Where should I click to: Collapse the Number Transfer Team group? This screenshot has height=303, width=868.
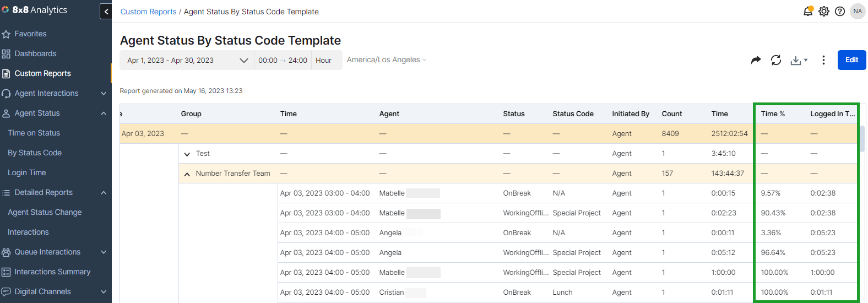tap(187, 174)
